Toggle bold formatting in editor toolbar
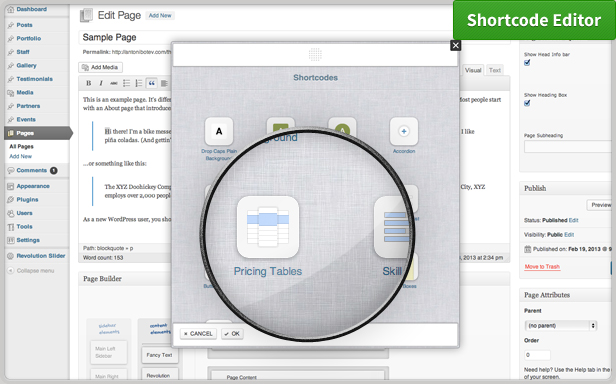 coord(88,83)
